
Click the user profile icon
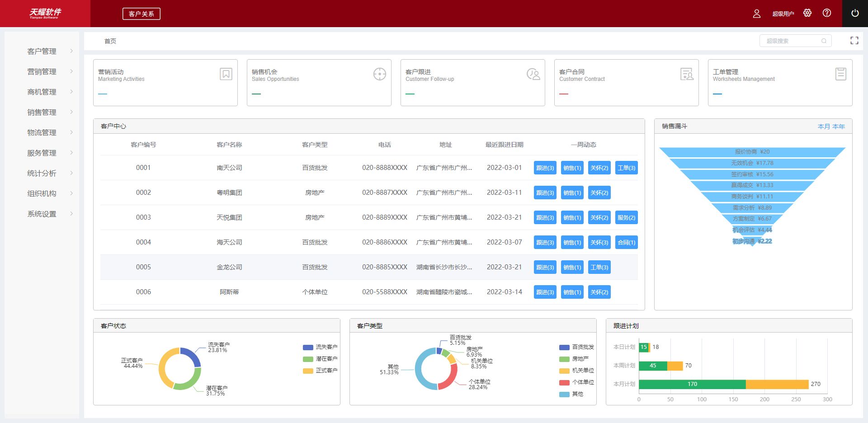[757, 14]
